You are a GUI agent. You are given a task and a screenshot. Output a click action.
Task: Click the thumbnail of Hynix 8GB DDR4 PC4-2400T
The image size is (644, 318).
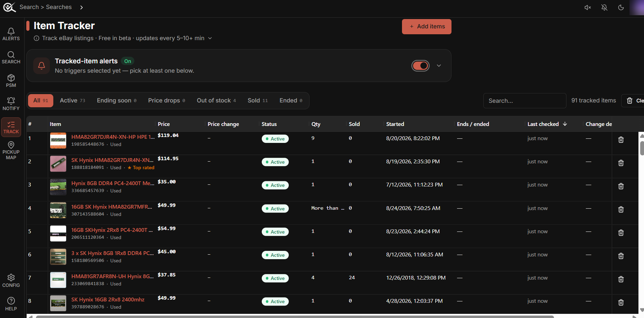click(x=58, y=187)
